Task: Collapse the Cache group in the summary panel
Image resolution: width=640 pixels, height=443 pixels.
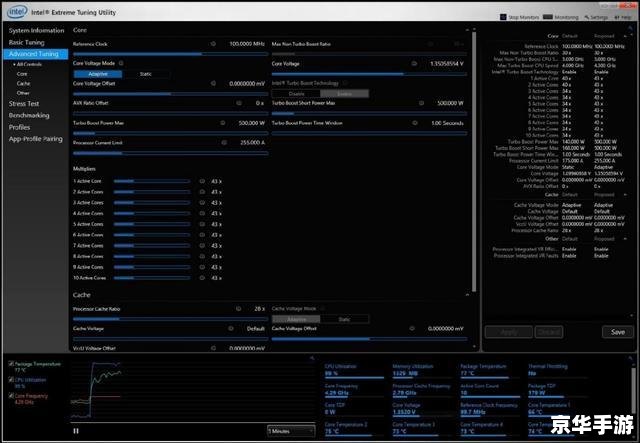Action: click(626, 195)
